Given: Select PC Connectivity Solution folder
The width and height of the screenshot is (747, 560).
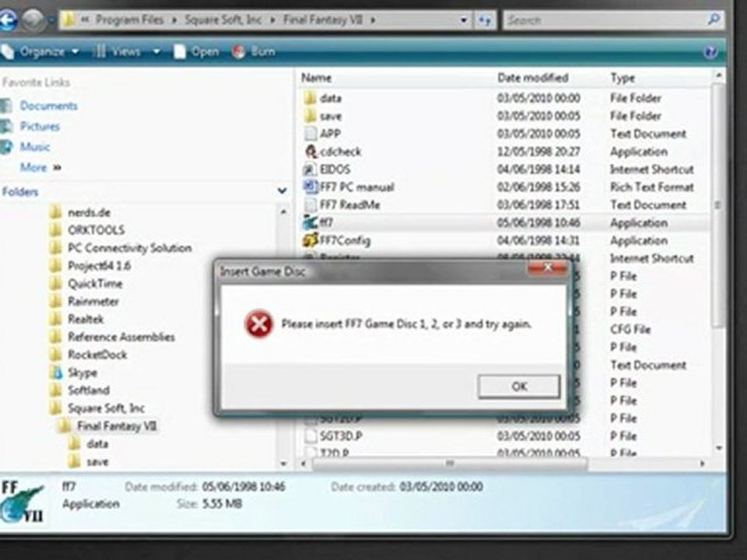Looking at the screenshot, I should [130, 248].
